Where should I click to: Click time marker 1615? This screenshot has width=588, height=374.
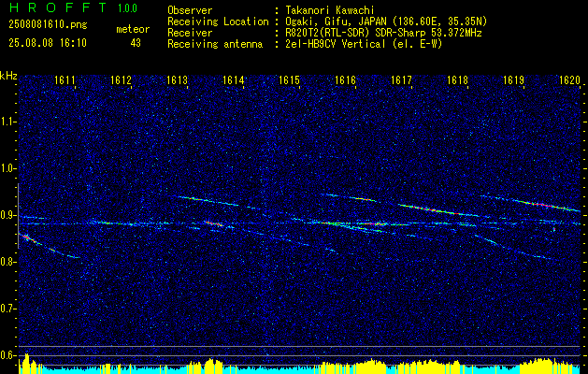click(289, 79)
